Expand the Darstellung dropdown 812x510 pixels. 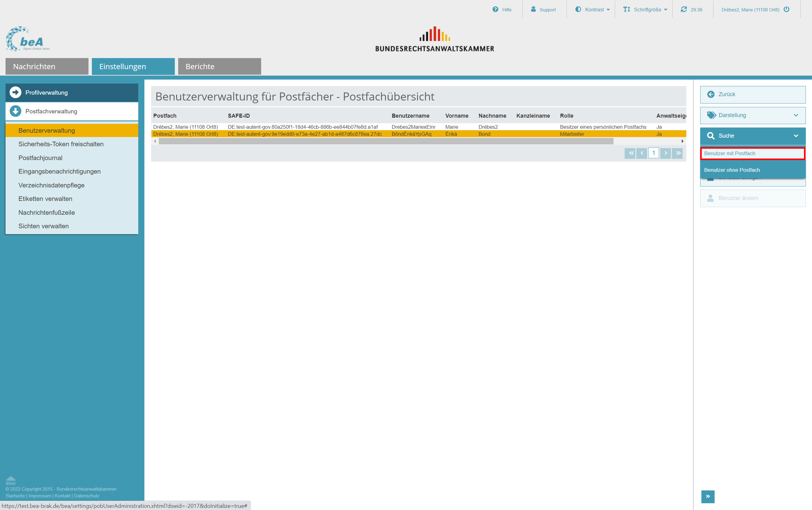752,115
